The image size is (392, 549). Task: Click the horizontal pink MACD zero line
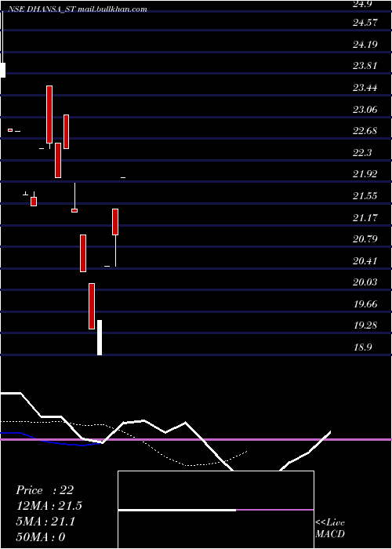[196, 439]
